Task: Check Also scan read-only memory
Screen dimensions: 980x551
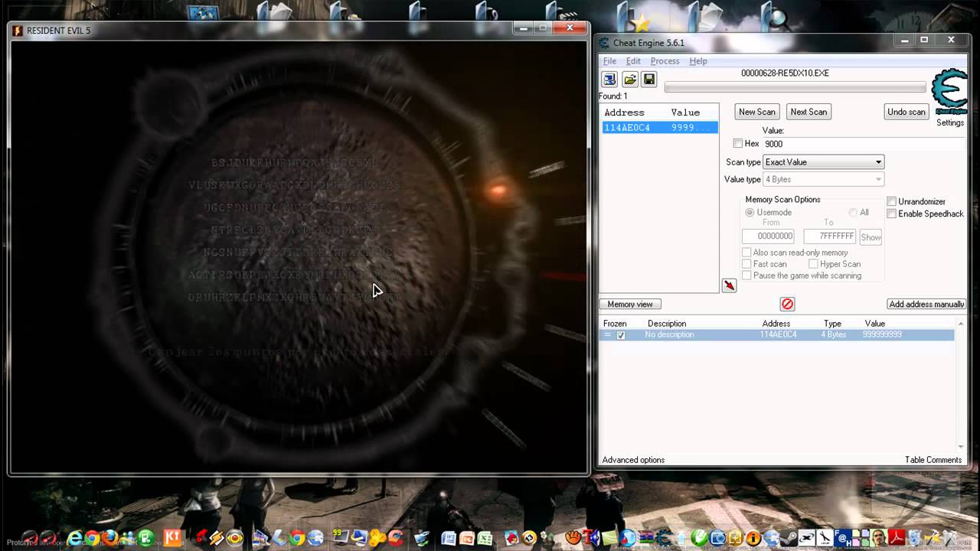Action: [746, 253]
